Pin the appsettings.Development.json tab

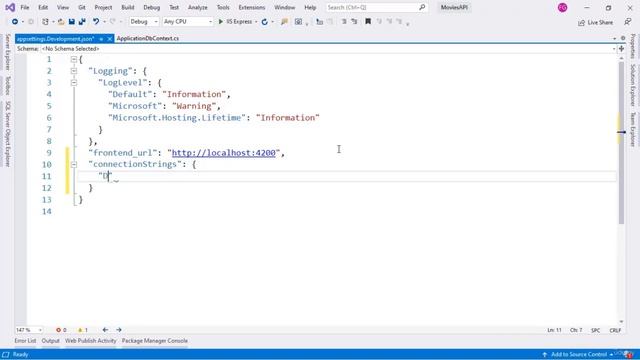tap(101, 39)
